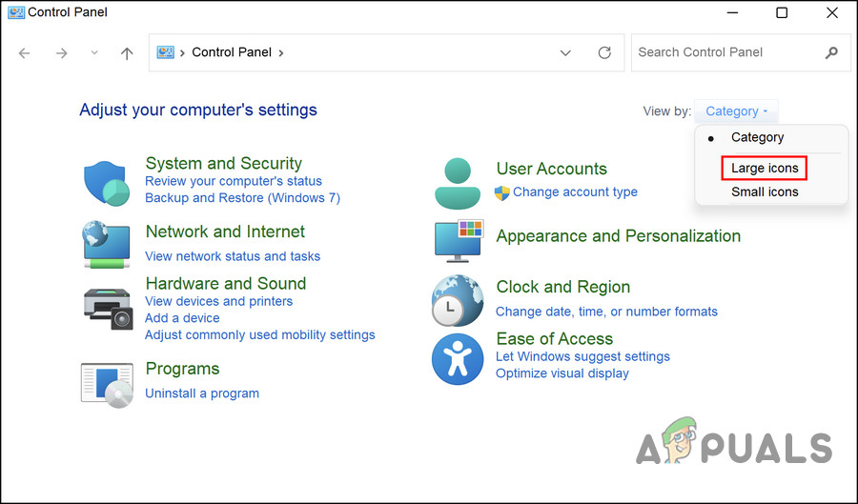
Task: Click the Hardware and Sound printer icon
Action: click(109, 309)
